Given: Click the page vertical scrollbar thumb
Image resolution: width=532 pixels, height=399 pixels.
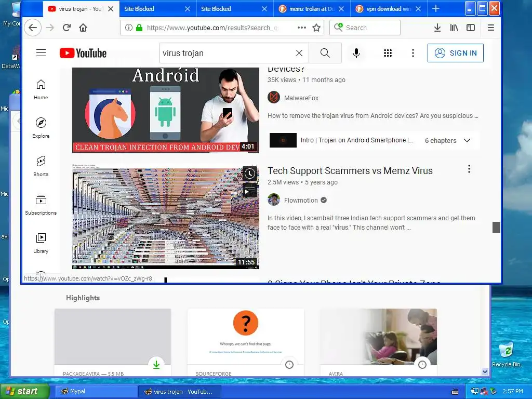Looking at the screenshot, I should 496,228.
